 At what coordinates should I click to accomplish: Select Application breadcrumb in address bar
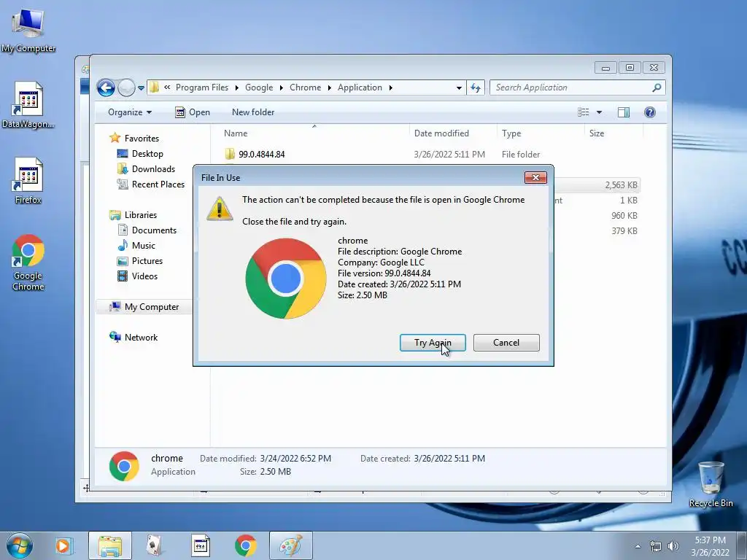tap(360, 87)
